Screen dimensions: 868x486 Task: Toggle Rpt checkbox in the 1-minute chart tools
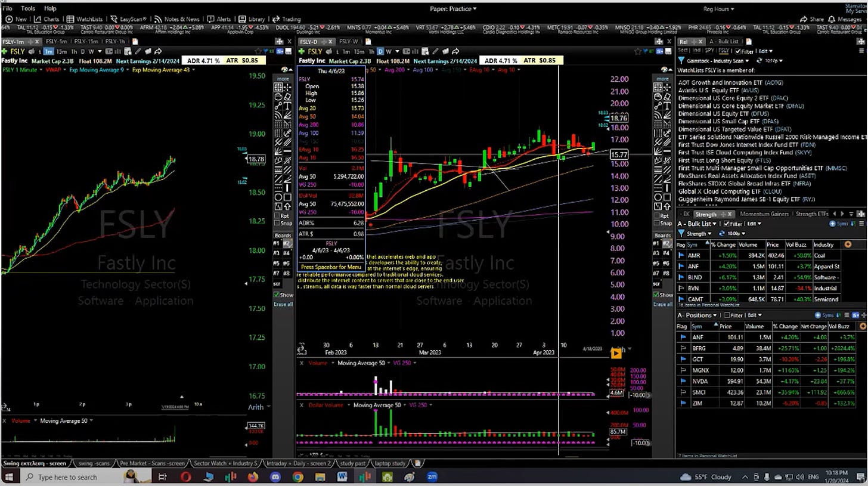(278, 215)
